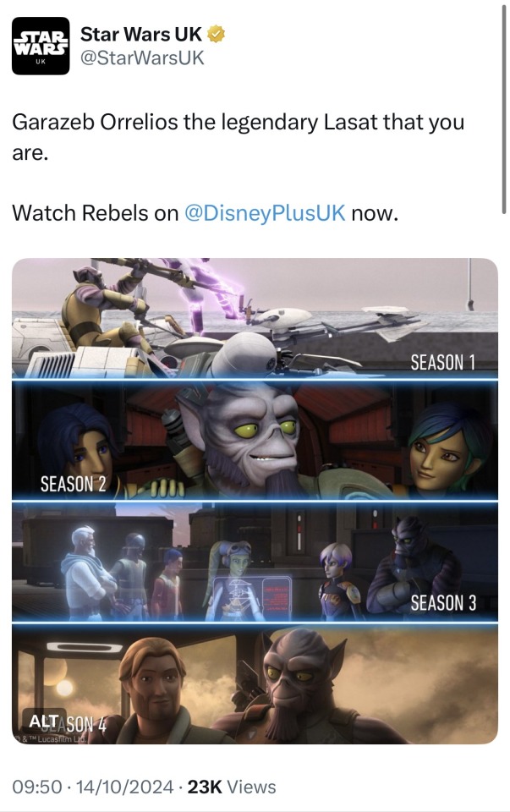
Task: Open the Star Wars UK profile avatar
Action: click(41, 46)
